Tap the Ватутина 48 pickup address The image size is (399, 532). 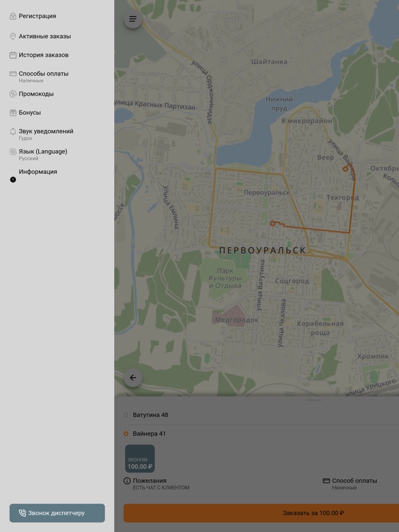150,415
